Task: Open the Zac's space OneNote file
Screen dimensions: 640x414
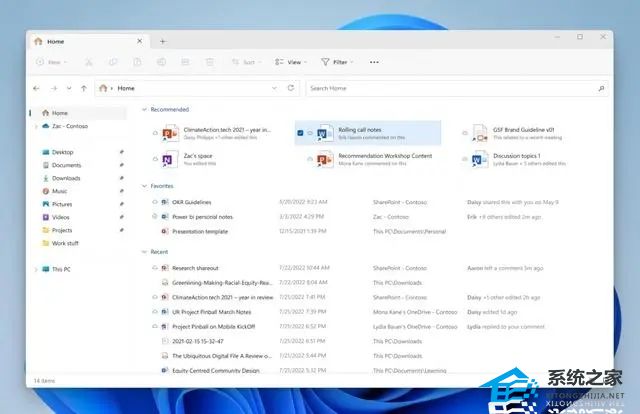Action: click(x=200, y=156)
